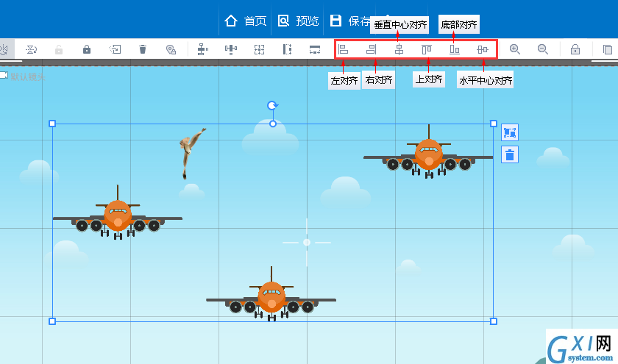Click the rotation handle above the selection
The image size is (618, 364).
pyautogui.click(x=272, y=106)
